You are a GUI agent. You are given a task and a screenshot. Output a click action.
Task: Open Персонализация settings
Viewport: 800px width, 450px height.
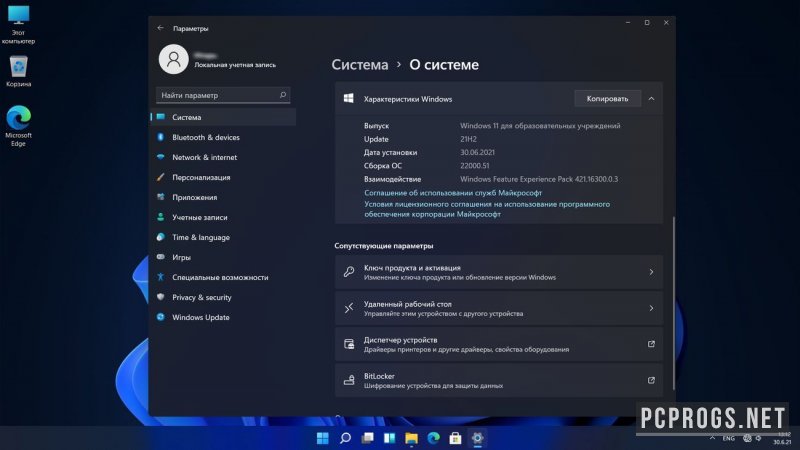[223, 177]
